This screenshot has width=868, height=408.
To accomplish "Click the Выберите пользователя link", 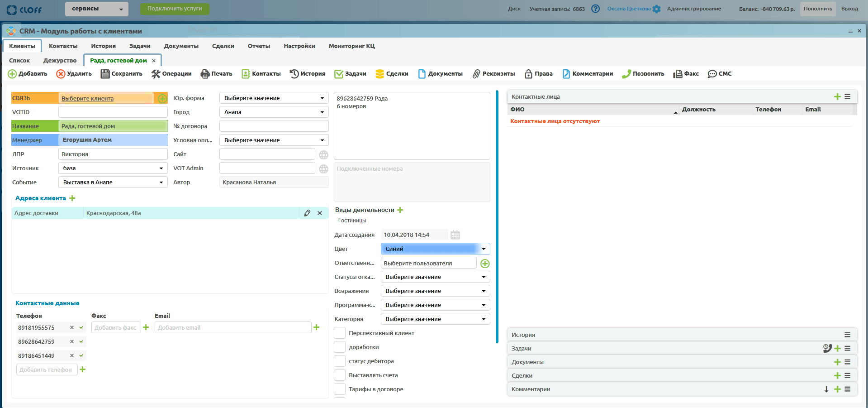I will click(418, 264).
